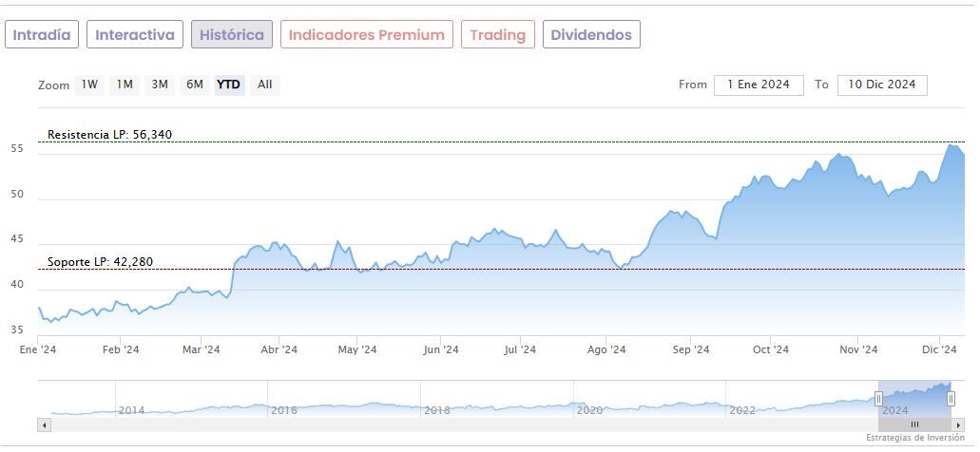Screen dimensions: 980x452
Task: Click the navigator scrollbar left arrow
Action: (x=44, y=424)
